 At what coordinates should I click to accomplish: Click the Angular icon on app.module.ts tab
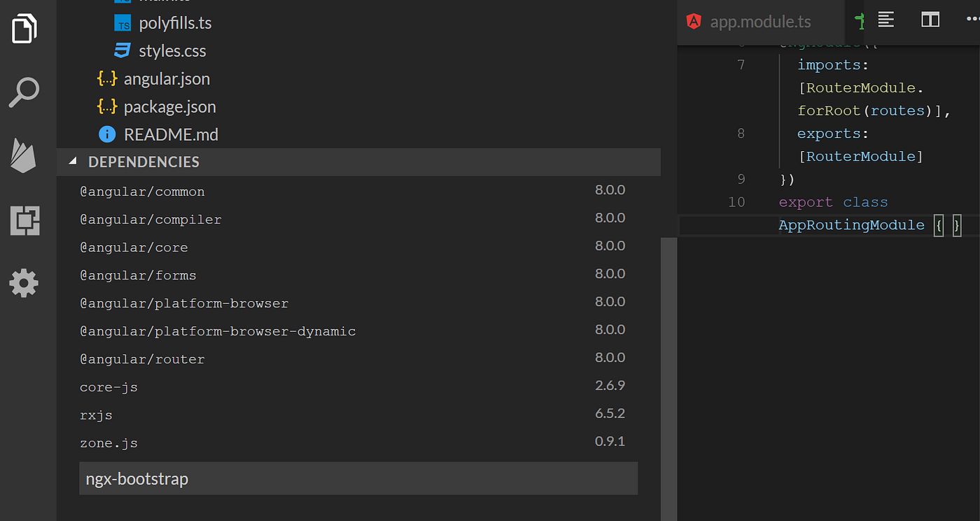click(694, 21)
